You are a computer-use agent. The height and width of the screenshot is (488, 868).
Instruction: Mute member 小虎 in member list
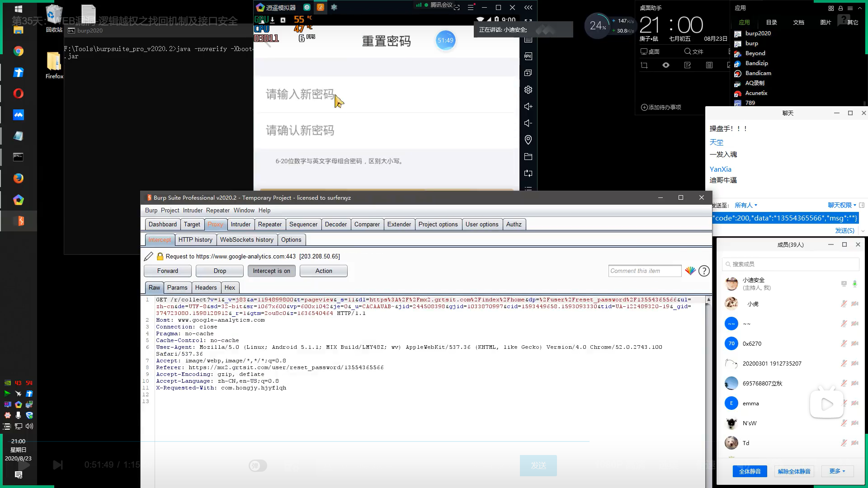coord(844,304)
